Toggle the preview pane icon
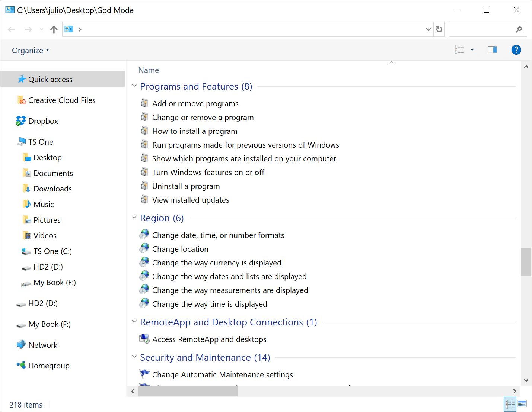Screen dimensions: 532x412 pyautogui.click(x=492, y=50)
